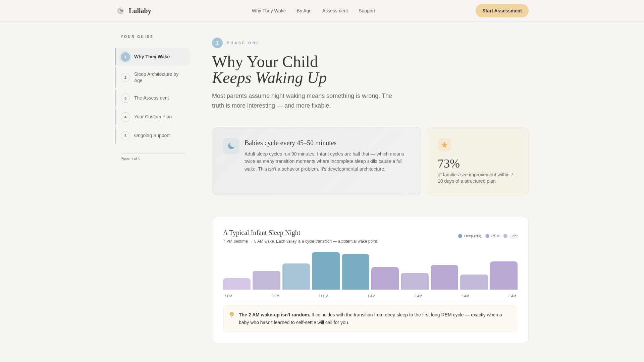Viewport: 644px width, 362px height.
Task: Click step 4 circle in guide sidebar
Action: coord(125,117)
